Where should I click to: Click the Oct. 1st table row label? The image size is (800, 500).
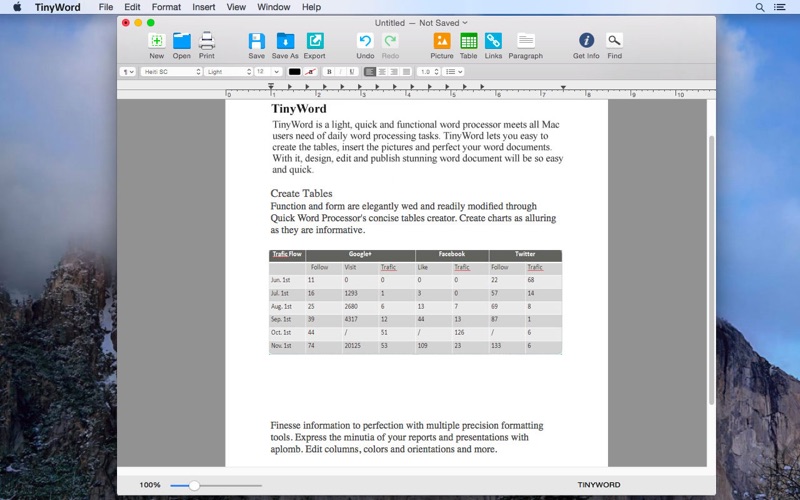(281, 333)
